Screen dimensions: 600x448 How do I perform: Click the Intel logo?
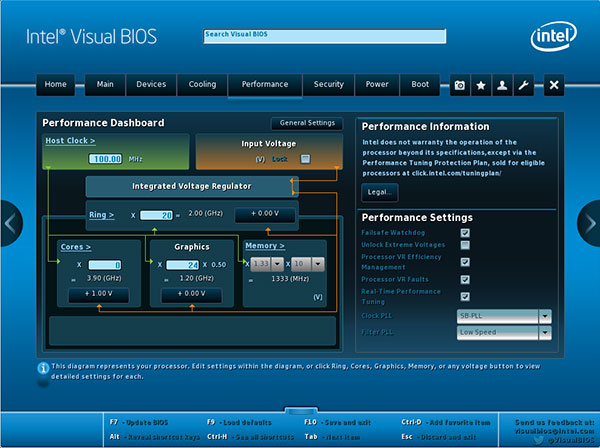[x=554, y=36]
